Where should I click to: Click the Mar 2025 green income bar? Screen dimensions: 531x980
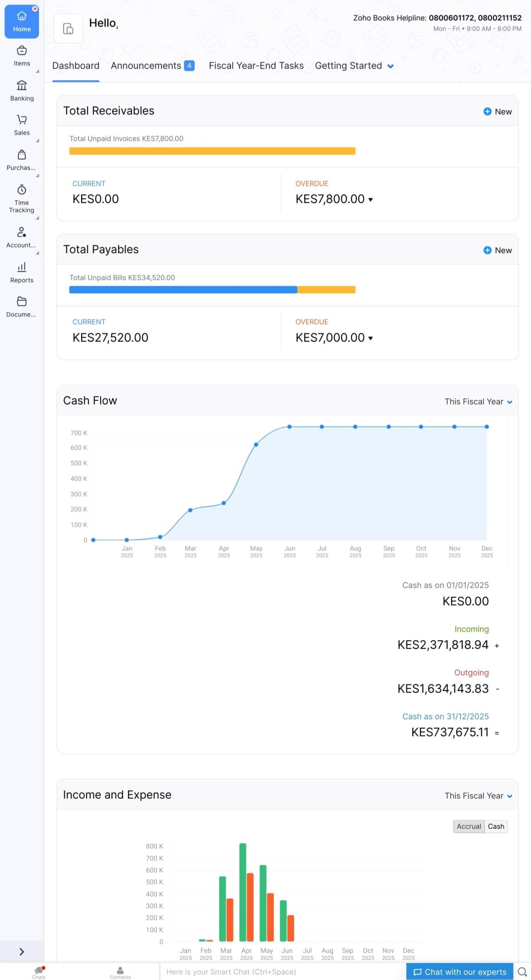pyautogui.click(x=222, y=908)
